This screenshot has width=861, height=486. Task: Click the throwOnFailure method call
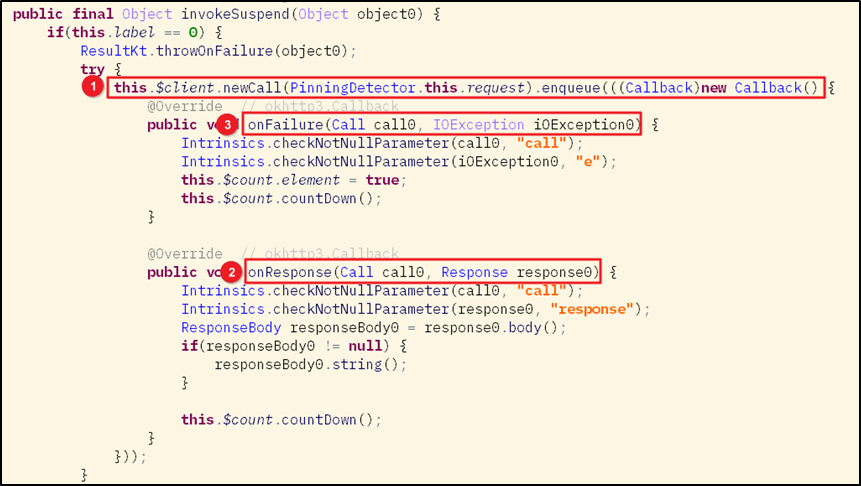coord(214,51)
